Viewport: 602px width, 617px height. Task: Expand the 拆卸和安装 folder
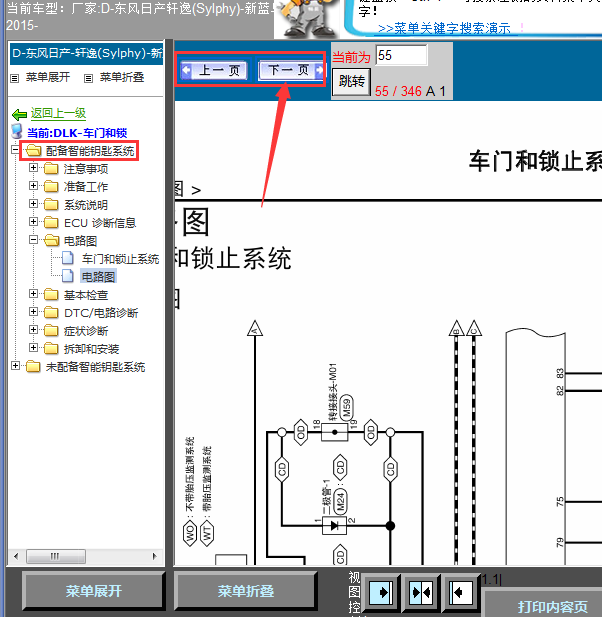33,348
